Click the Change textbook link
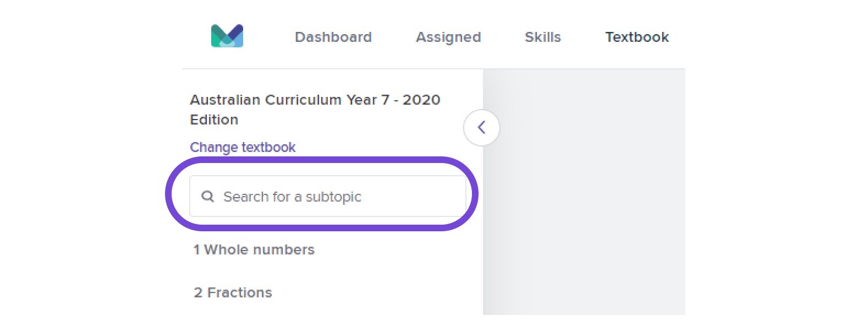868x326 pixels. (243, 147)
